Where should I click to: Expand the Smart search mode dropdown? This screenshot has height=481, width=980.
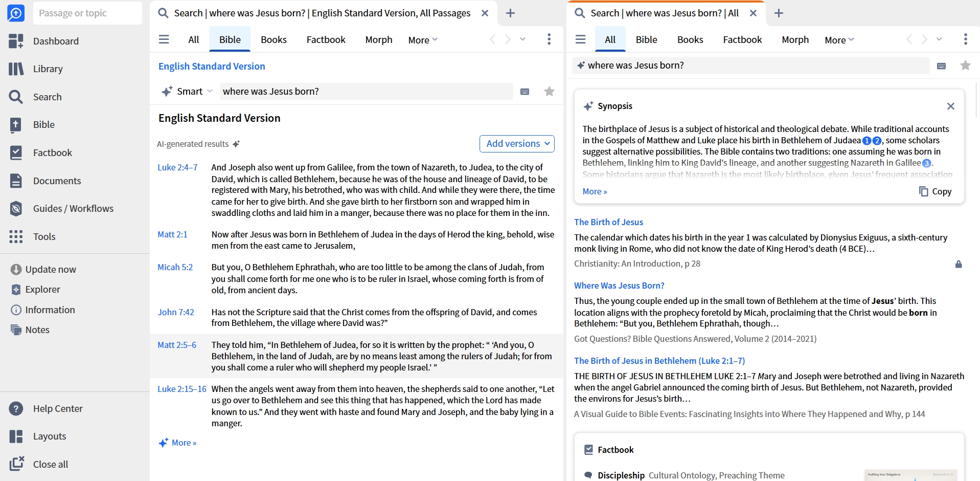[x=188, y=92]
